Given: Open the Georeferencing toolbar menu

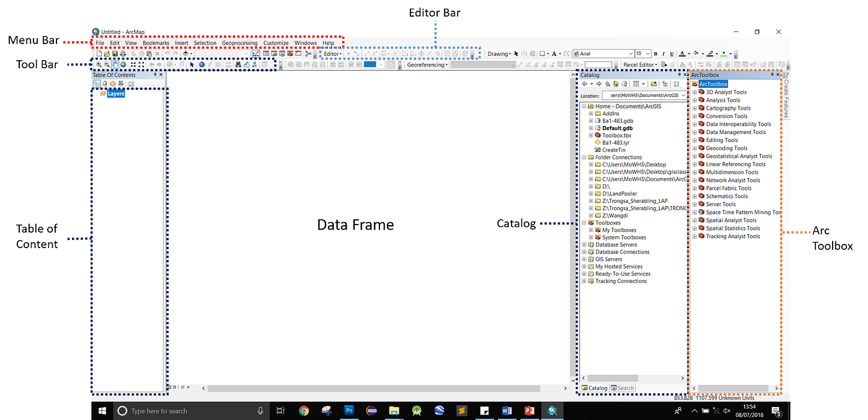Looking at the screenshot, I should [426, 64].
